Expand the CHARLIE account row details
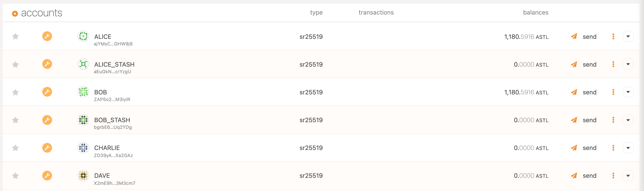Screen dimensions: 644x191 pyautogui.click(x=628, y=148)
